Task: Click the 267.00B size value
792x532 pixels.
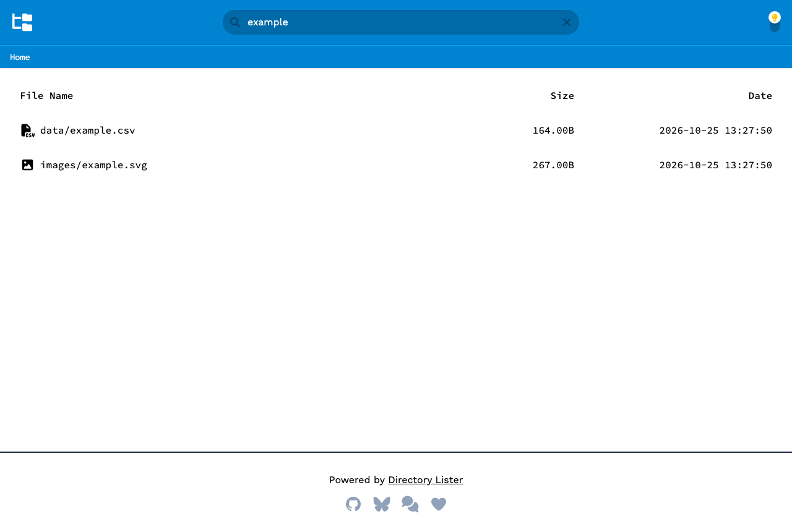Action: pos(553,165)
